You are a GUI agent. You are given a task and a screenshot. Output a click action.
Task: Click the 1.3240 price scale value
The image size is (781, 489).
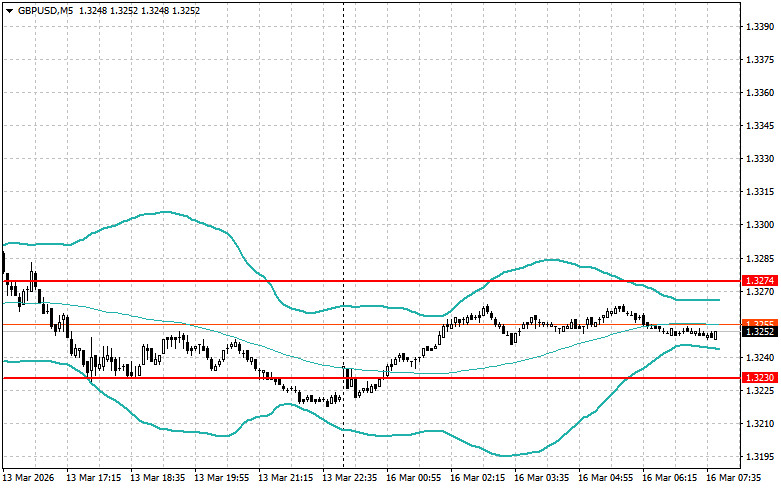point(761,358)
